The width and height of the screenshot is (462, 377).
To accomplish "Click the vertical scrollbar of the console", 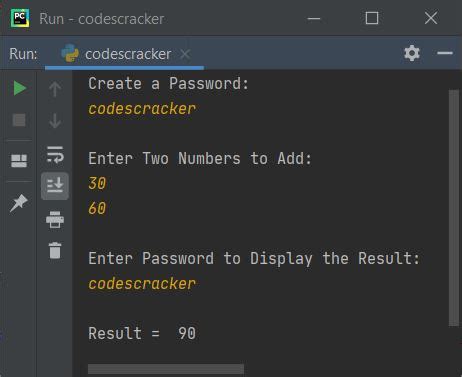I will point(453,208).
